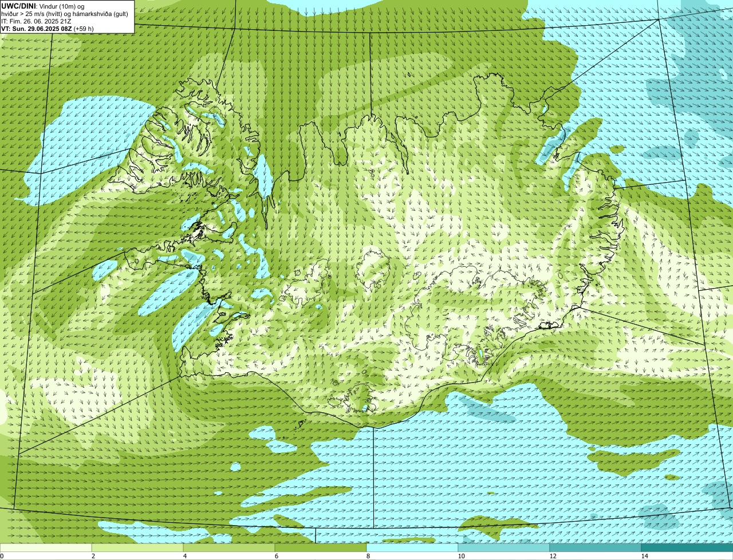Click the turquoise 10–12 m/s colour bar segment
Viewport: 733px width, 560px height.
(504, 548)
